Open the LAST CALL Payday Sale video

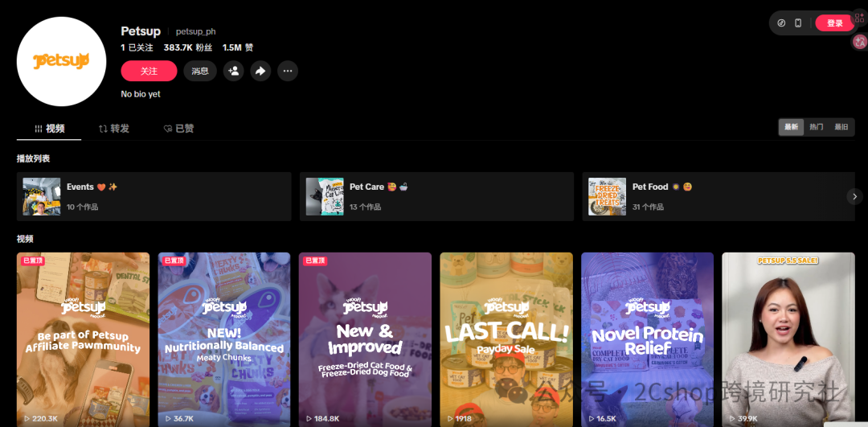pos(506,339)
